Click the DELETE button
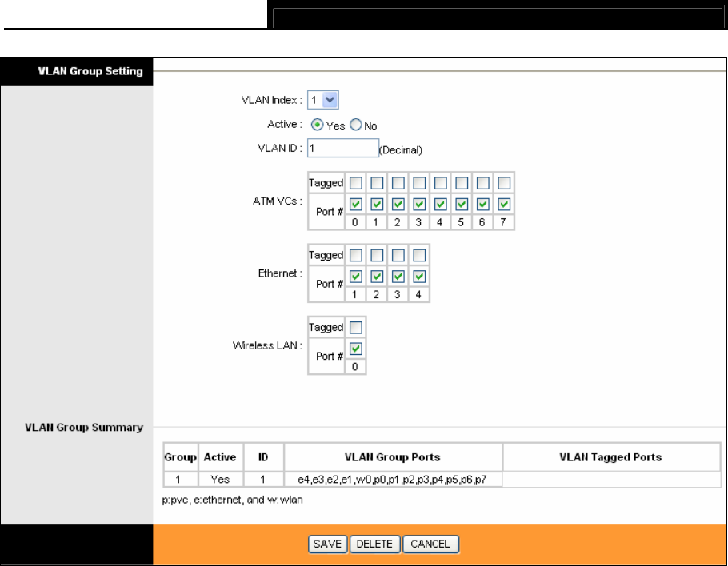 pos(374,544)
